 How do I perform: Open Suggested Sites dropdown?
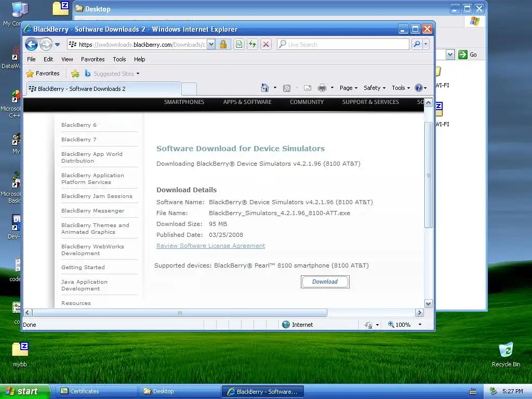click(112, 73)
